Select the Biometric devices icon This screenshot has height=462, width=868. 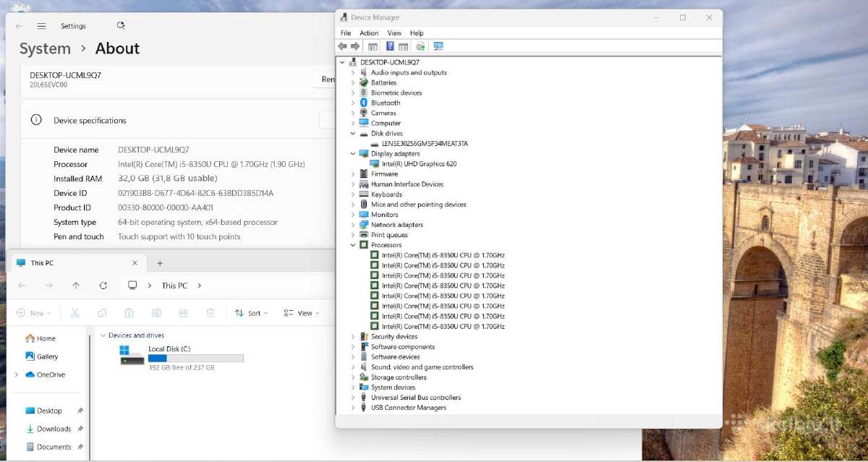coord(364,93)
